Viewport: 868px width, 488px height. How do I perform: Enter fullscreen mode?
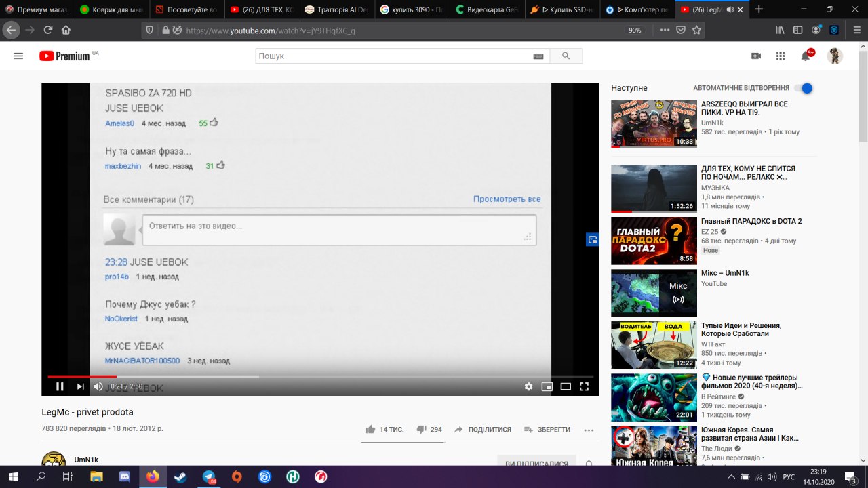pos(584,386)
